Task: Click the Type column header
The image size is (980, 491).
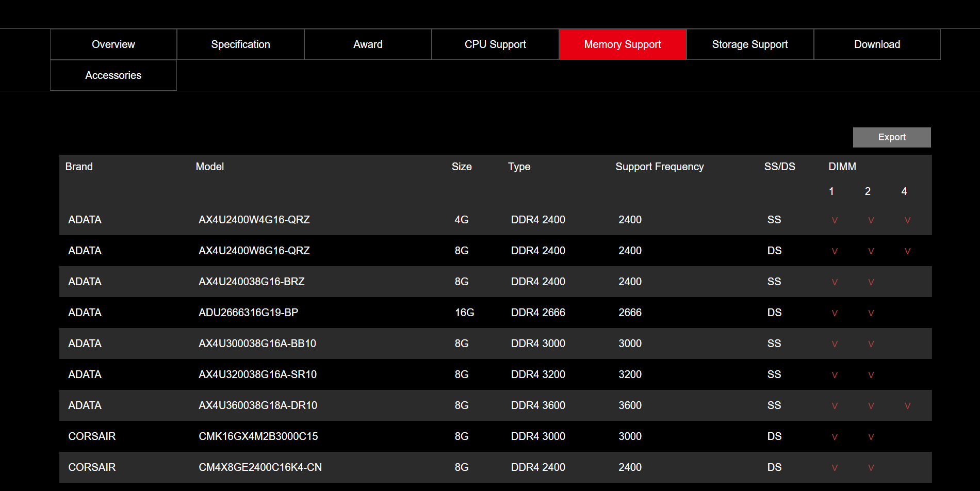Action: pyautogui.click(x=519, y=167)
